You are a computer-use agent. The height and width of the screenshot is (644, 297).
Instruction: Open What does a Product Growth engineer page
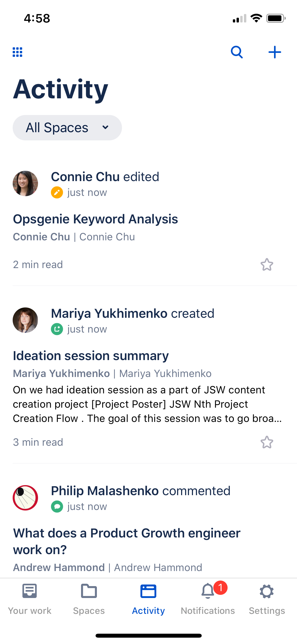pos(127,541)
